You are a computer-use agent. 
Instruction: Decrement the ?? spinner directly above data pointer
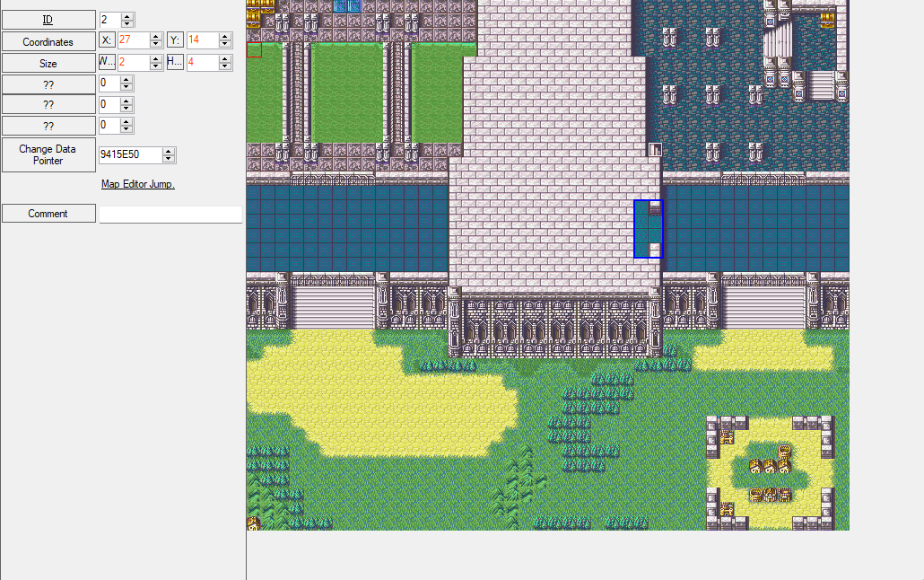coord(126,129)
